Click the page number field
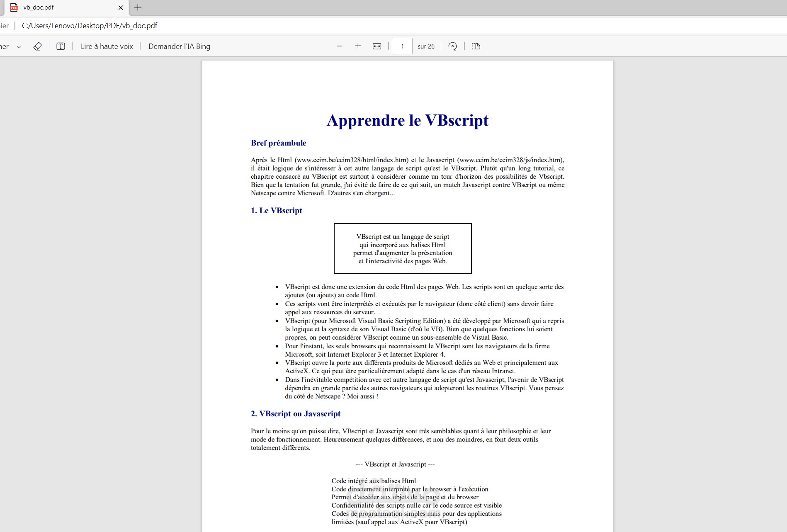This screenshot has width=787, height=532. click(x=402, y=46)
